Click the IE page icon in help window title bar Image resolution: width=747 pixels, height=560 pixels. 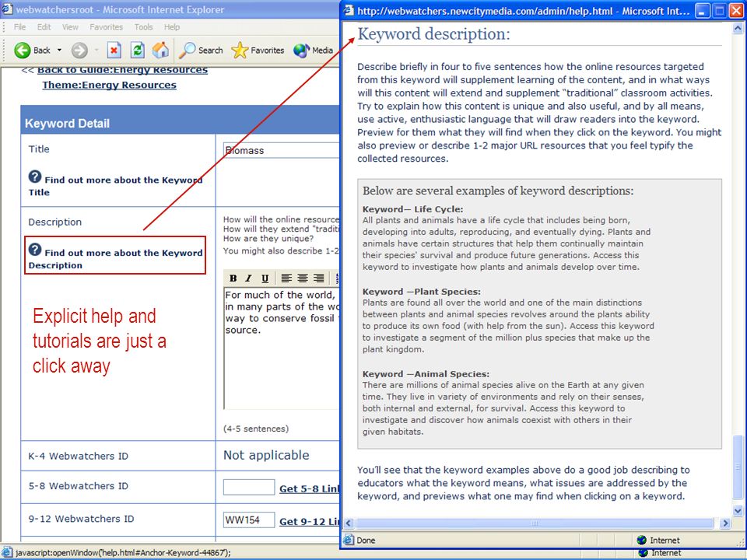349,10
